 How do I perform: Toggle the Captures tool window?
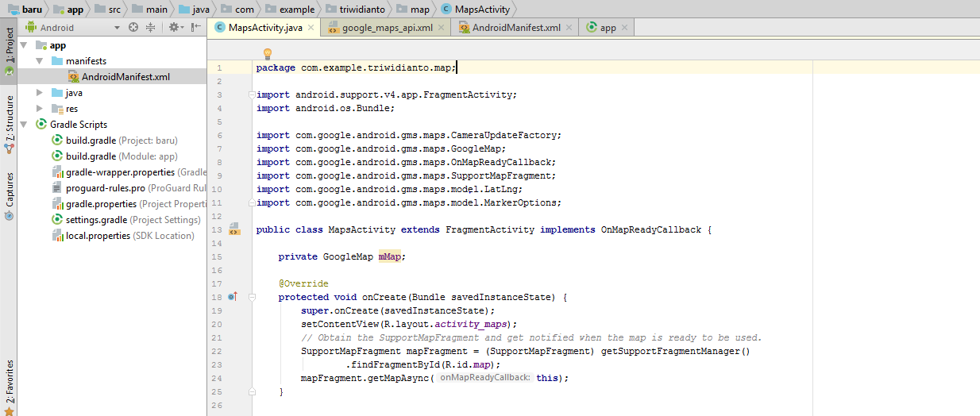click(9, 195)
